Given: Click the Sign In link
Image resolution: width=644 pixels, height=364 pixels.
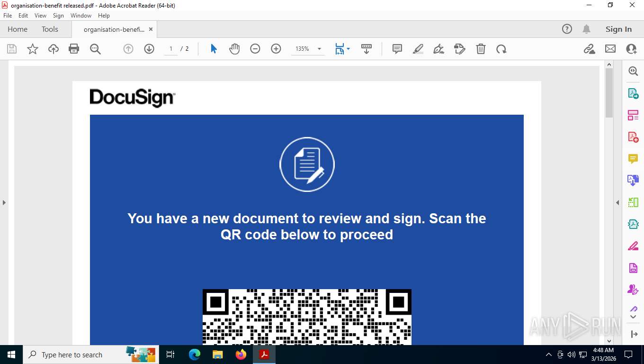Looking at the screenshot, I should (618, 29).
